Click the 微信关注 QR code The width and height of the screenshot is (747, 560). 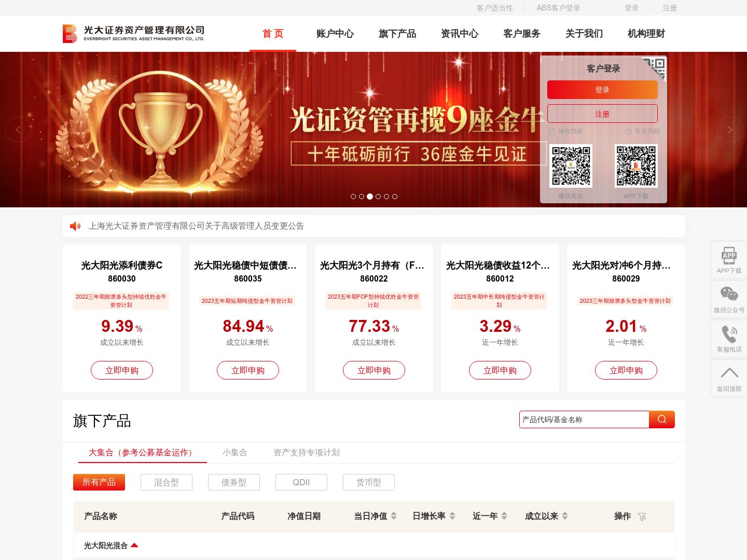pos(571,166)
